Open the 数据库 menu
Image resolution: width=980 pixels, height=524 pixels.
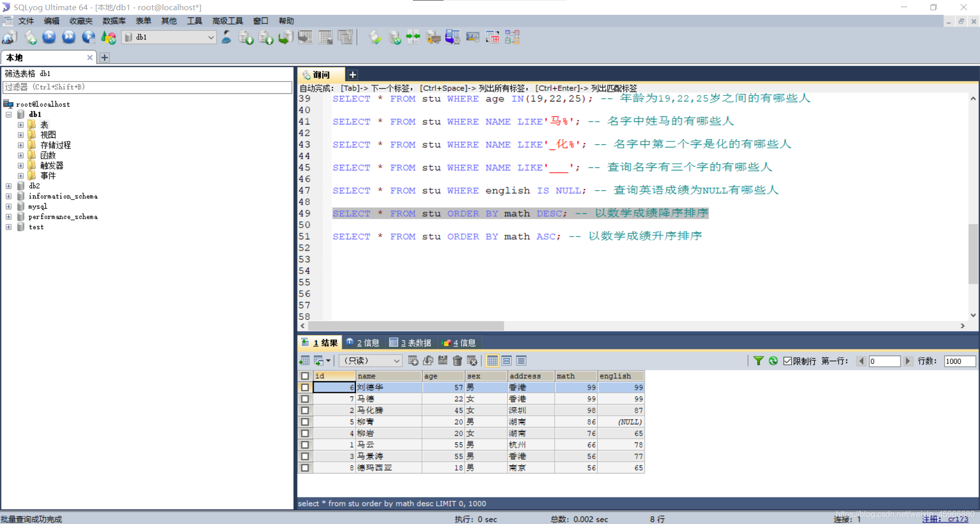click(114, 21)
